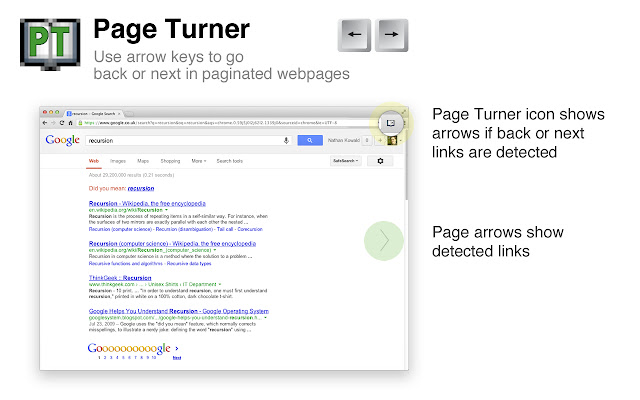640x400 pixels.
Task: Open Search tools
Action: pyautogui.click(x=229, y=161)
